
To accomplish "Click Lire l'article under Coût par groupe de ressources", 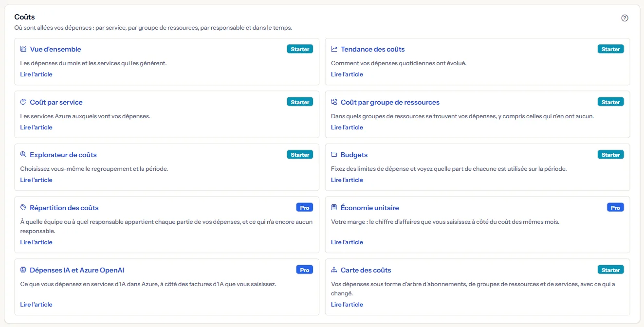I will tap(347, 127).
